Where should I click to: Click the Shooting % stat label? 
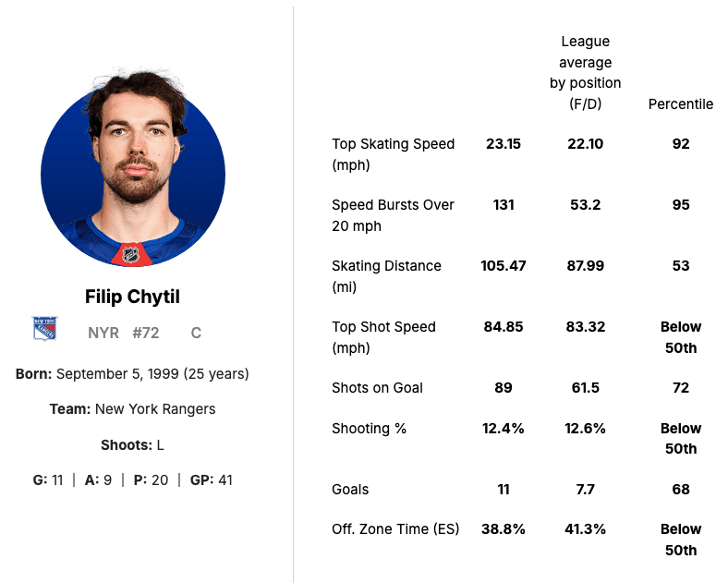pyautogui.click(x=370, y=429)
